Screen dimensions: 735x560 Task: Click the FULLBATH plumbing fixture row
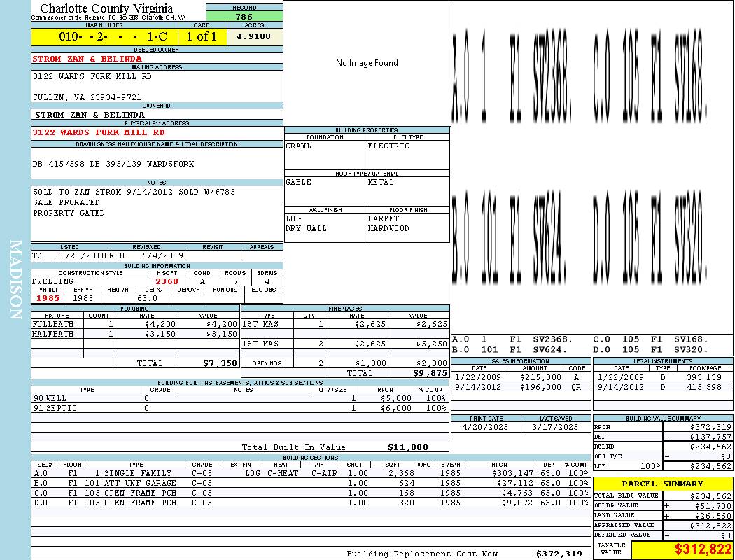(136, 324)
